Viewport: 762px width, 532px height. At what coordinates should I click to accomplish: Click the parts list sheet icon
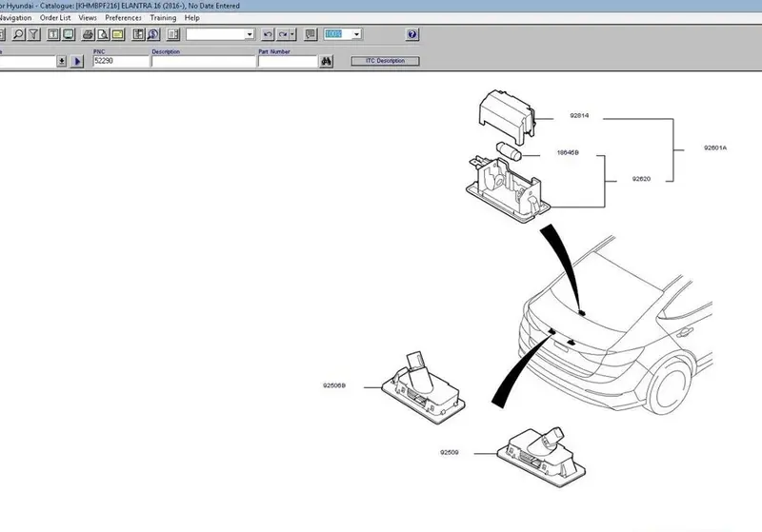(138, 34)
